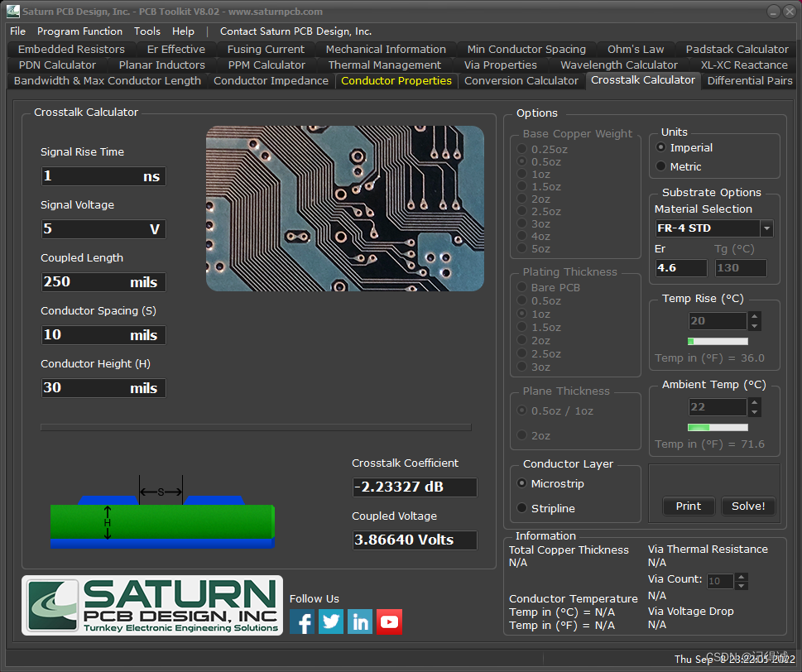Open the Twitter social icon

[x=331, y=622]
